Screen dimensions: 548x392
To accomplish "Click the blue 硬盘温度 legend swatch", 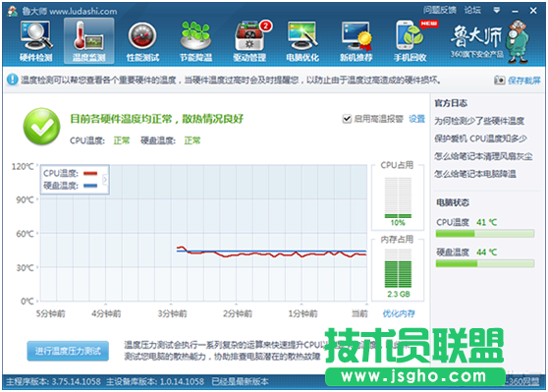I will tap(90, 186).
